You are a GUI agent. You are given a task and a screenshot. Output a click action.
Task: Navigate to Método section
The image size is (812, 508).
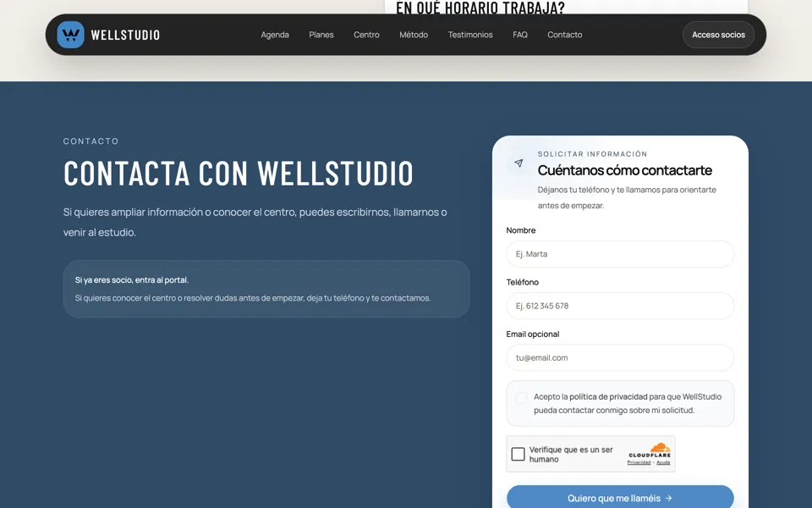coord(414,35)
